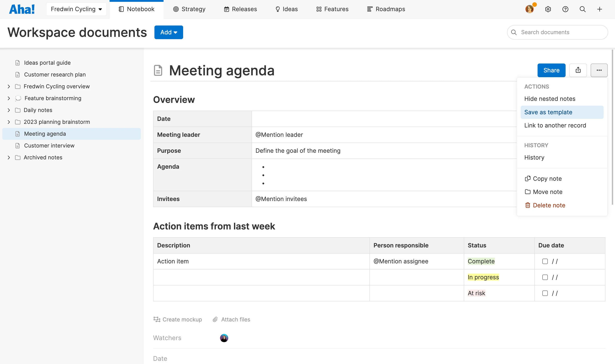The width and height of the screenshot is (615, 364).
Task: Click the settings gear icon
Action: point(548,9)
